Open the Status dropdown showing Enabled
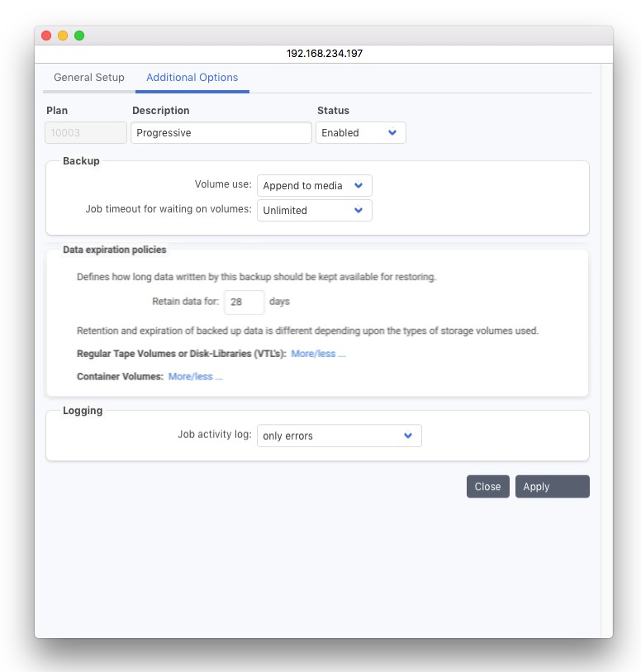641x672 pixels. pos(360,133)
